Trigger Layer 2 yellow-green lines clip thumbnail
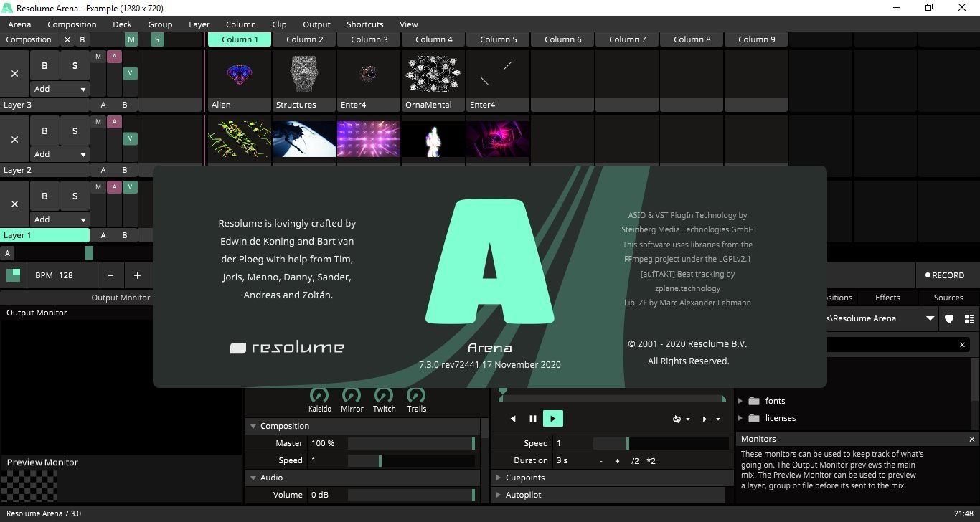Image resolution: width=980 pixels, height=522 pixels. point(240,139)
